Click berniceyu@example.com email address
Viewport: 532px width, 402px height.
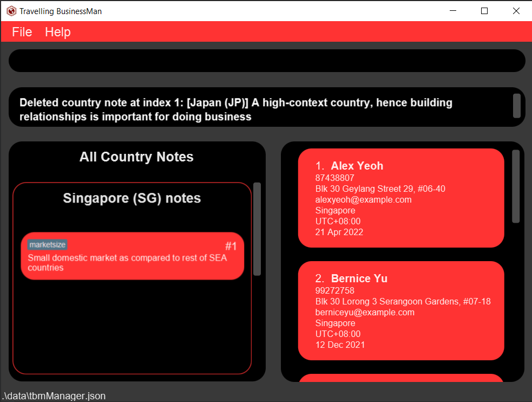click(x=365, y=312)
